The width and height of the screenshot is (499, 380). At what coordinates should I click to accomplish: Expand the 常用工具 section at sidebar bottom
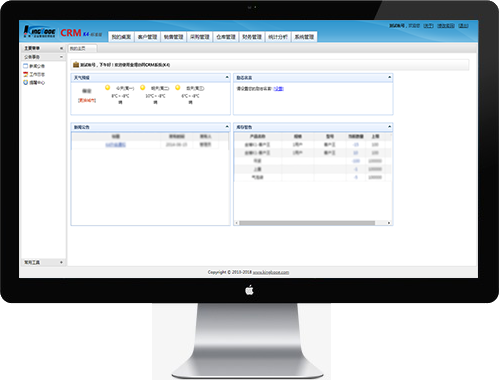61,262
